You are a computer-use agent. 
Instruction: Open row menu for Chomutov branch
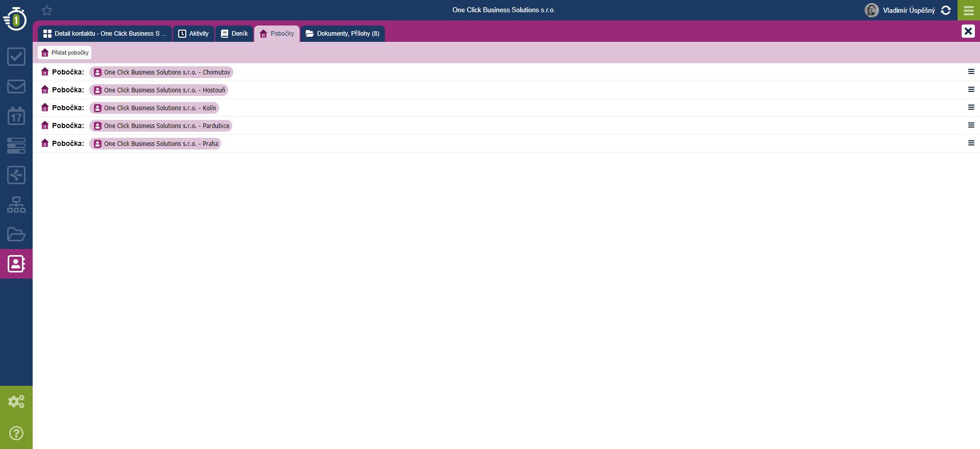[x=971, y=72]
